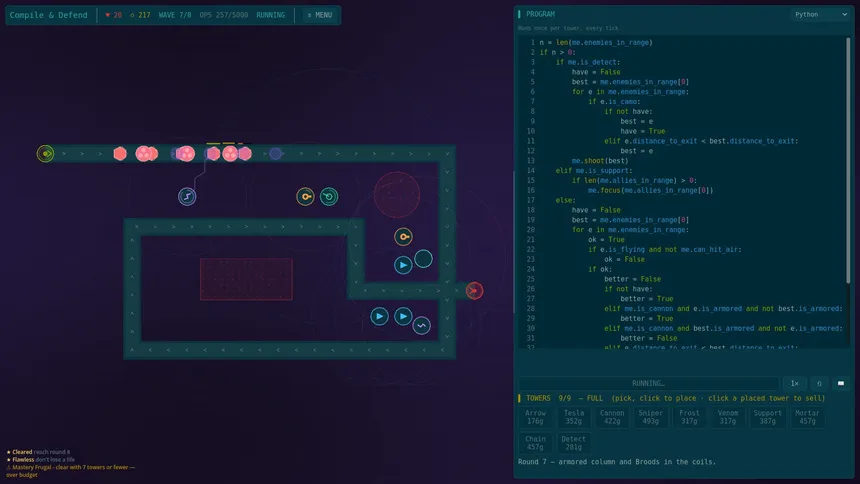
Task: Select the blue arrow tower beside the dark teal circle
Action: [403, 265]
